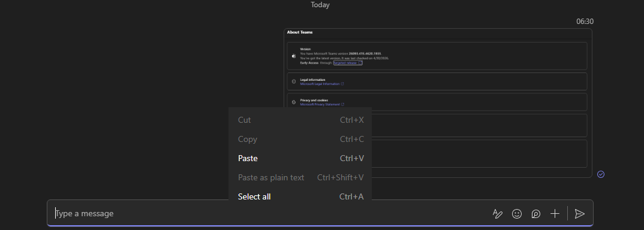Screen dimensions: 644x230
Task: Choose Paste from the context menu
Action: 300,158
